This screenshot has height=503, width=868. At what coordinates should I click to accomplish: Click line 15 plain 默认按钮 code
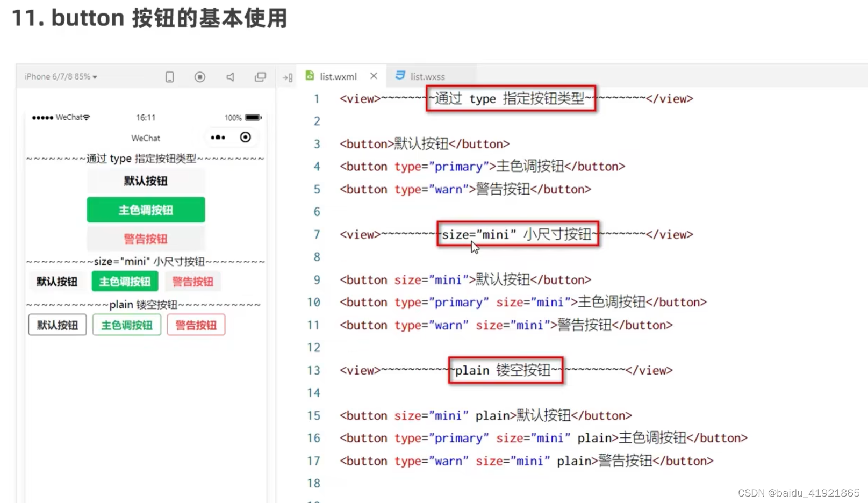[x=485, y=415]
